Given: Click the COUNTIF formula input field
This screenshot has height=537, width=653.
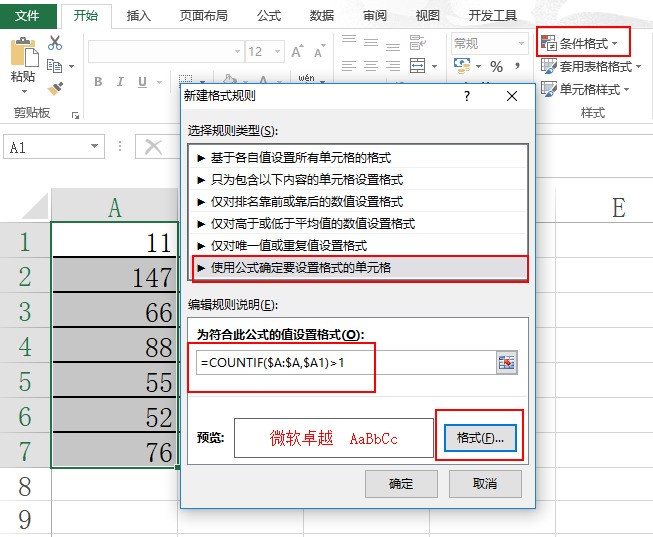Looking at the screenshot, I should (x=340, y=362).
